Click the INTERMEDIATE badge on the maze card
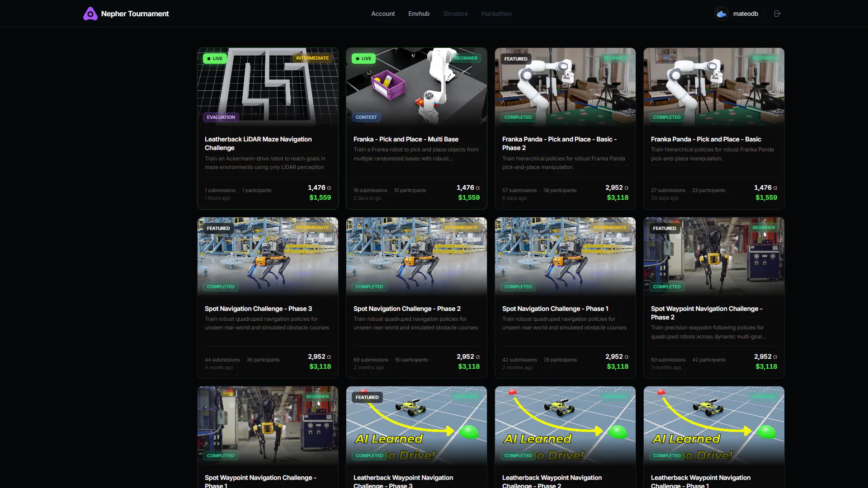Image resolution: width=868 pixels, height=488 pixels. coord(312,58)
